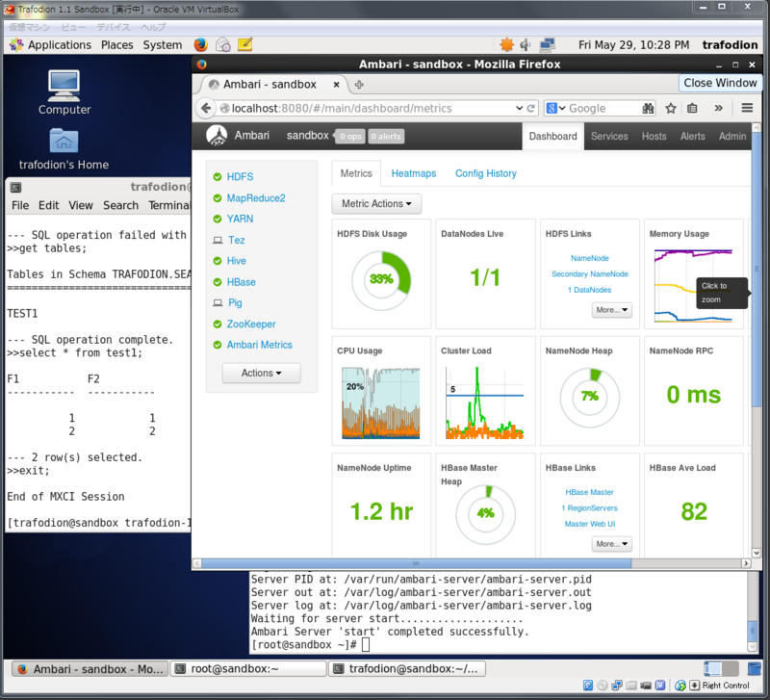Image resolution: width=770 pixels, height=700 pixels.
Task: Open the Firefox hamburger menu
Action: coord(747,108)
